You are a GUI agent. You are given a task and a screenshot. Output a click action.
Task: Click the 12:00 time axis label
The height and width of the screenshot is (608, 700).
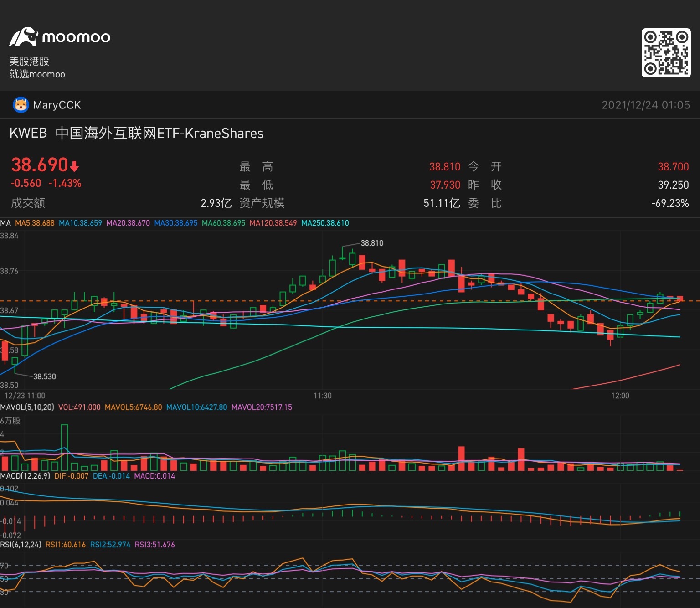[620, 396]
